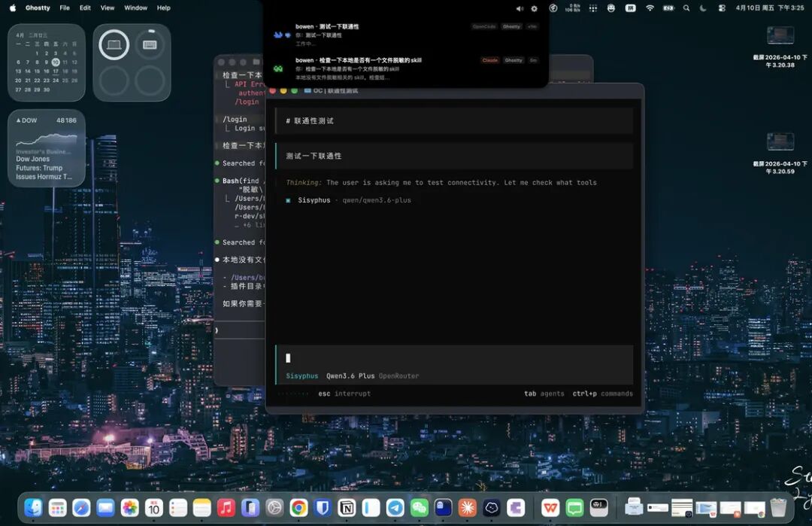Open the Mail app in the Dock
Screen dimensions: 812x526
click(x=106, y=508)
